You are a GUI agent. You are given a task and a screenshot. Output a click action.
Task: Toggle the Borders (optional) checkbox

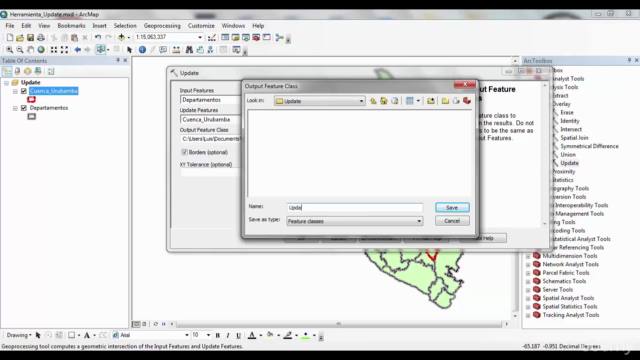[184, 152]
